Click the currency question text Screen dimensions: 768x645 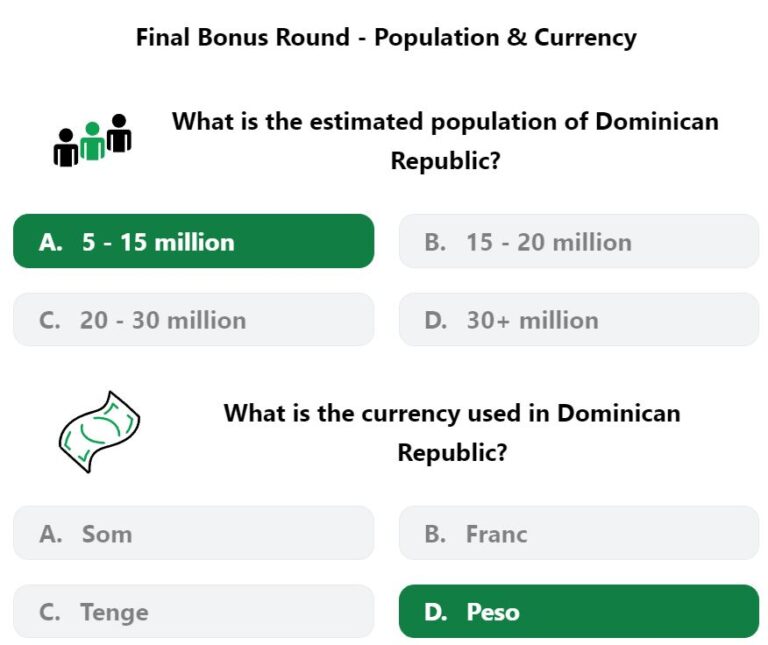click(x=452, y=432)
